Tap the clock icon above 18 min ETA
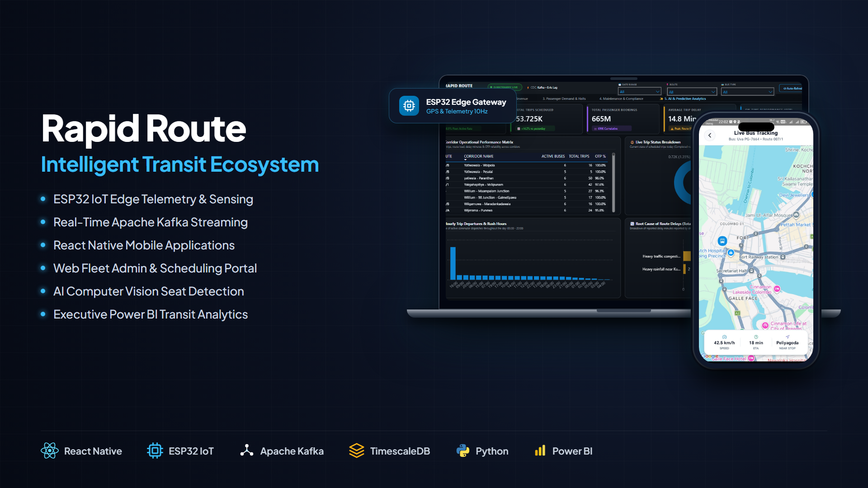The image size is (868, 488). (x=756, y=337)
